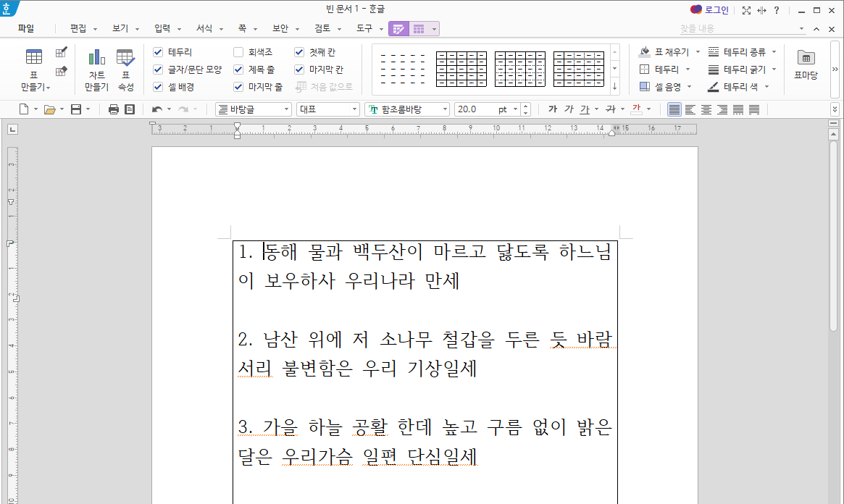
Task: Select the table eraser icon
Action: 62,71
